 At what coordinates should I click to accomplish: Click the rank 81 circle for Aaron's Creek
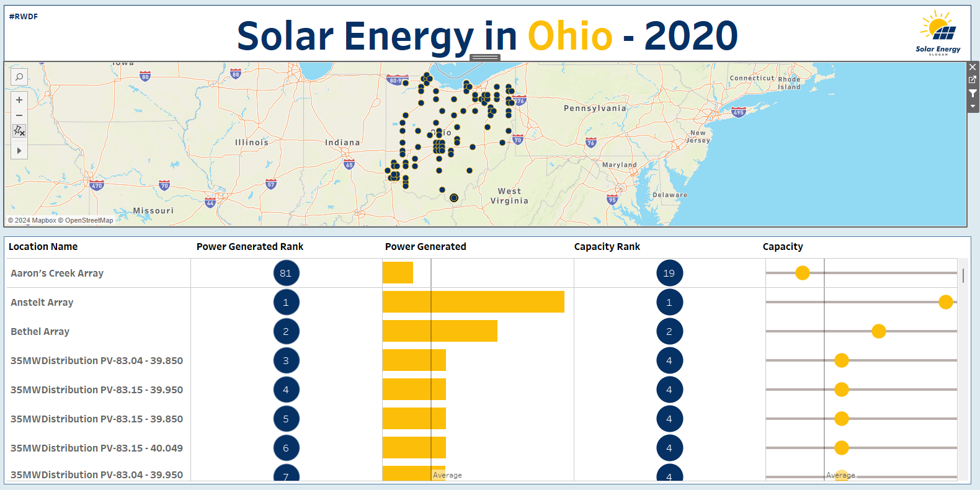tap(286, 273)
